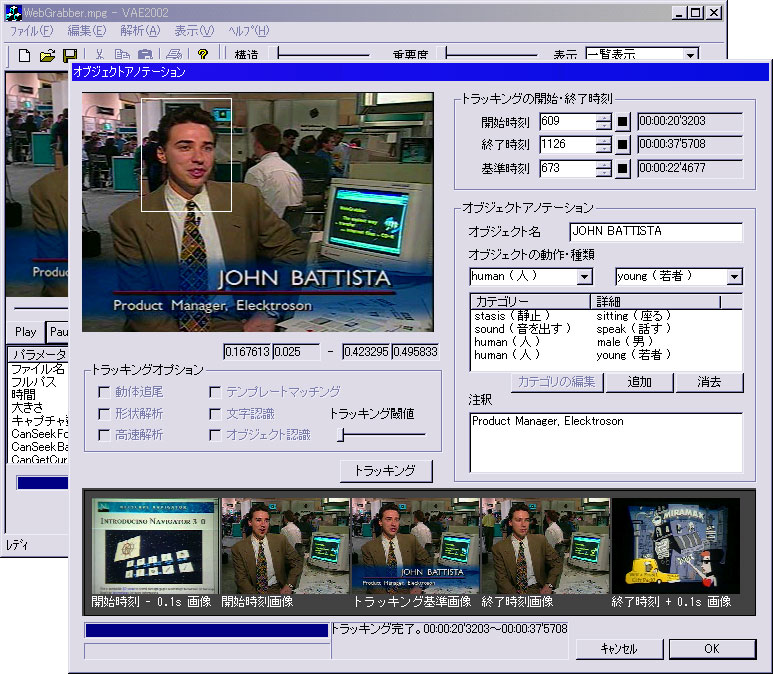Image resolution: width=773 pixels, height=674 pixels.
Task: Click the black square button beside 終了時刻
Action: [622, 145]
